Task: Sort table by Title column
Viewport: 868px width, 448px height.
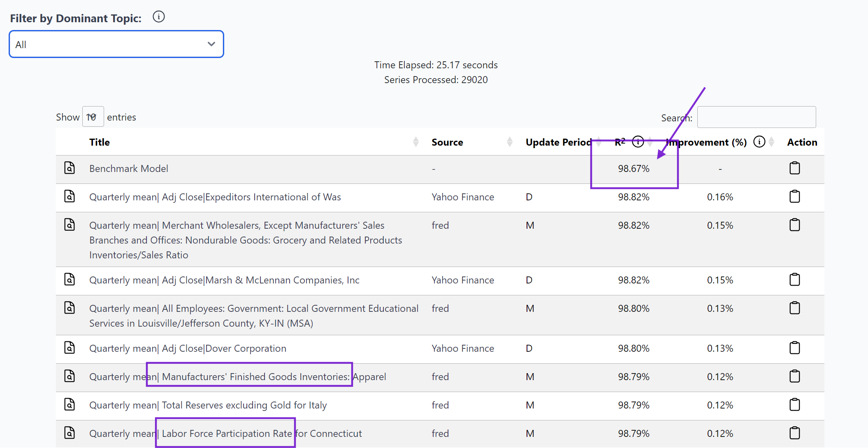Action: [x=416, y=142]
